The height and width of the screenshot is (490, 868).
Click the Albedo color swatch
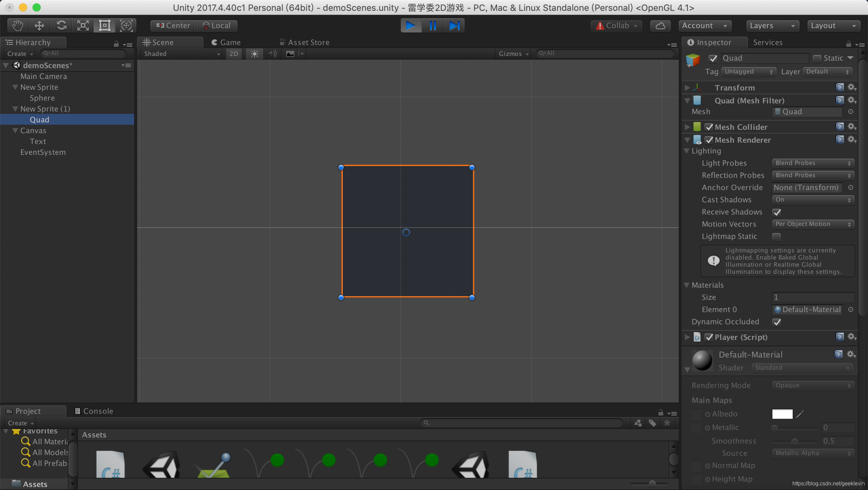pos(782,413)
